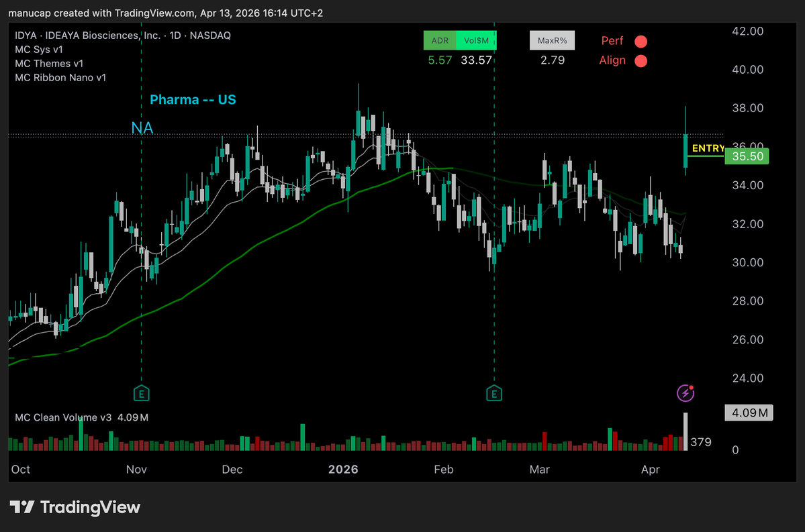Click the 26.00 price axis label
This screenshot has height=532, width=805.
(747, 339)
